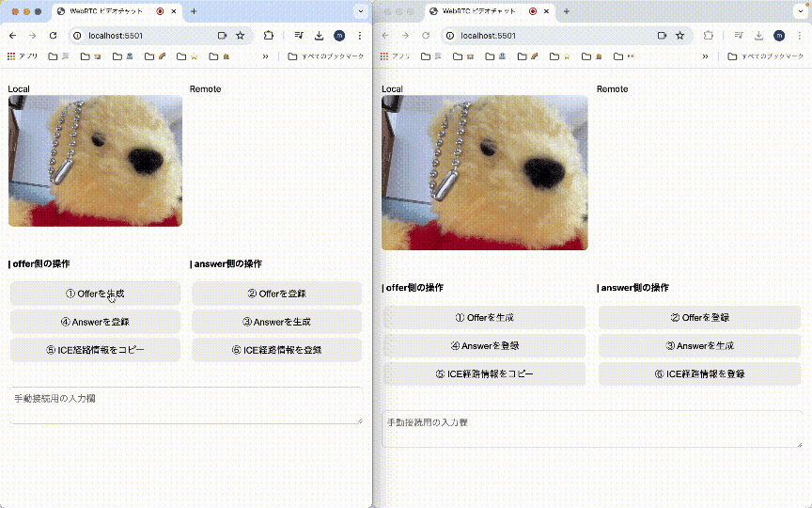Click ④ Answerを登録 in the right window

(484, 346)
